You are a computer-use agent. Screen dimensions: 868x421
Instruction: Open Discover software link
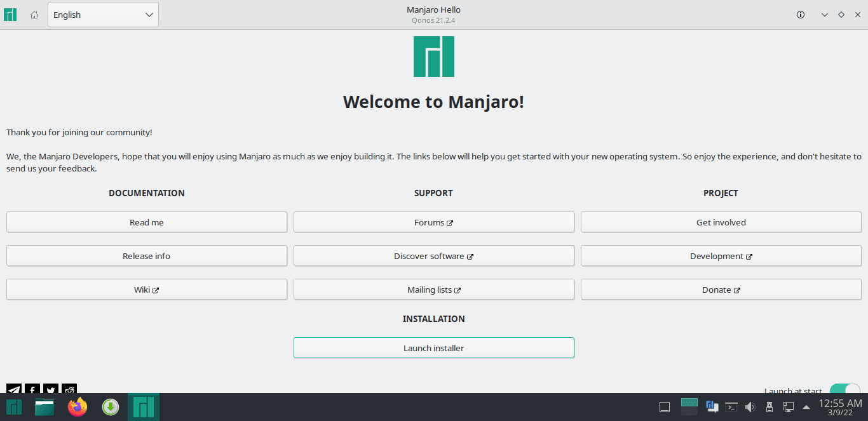tap(434, 256)
